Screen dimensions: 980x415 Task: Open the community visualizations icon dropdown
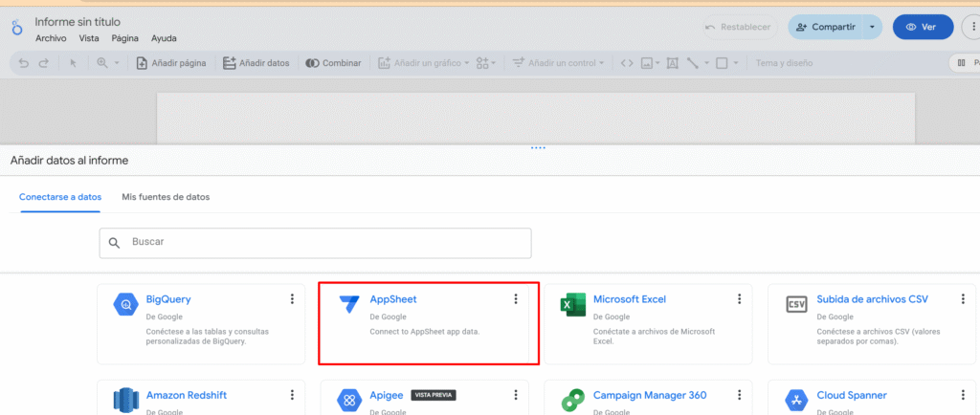coord(485,63)
